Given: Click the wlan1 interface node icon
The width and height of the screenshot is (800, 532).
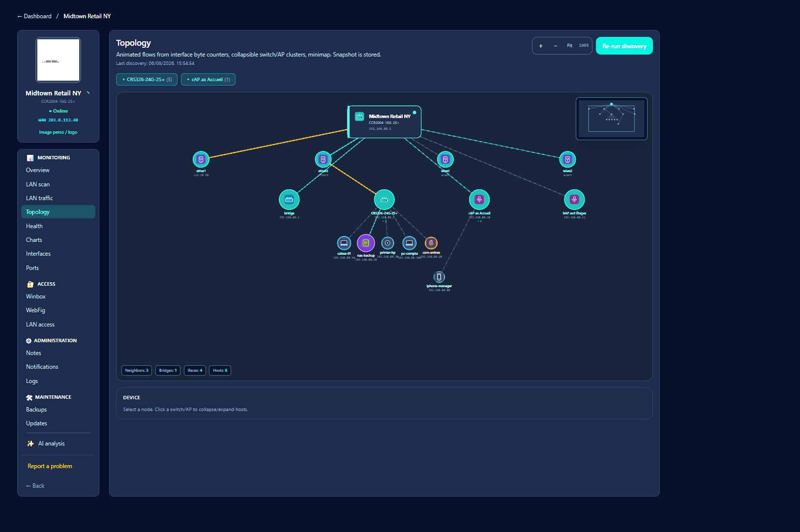Looking at the screenshot, I should (x=445, y=159).
